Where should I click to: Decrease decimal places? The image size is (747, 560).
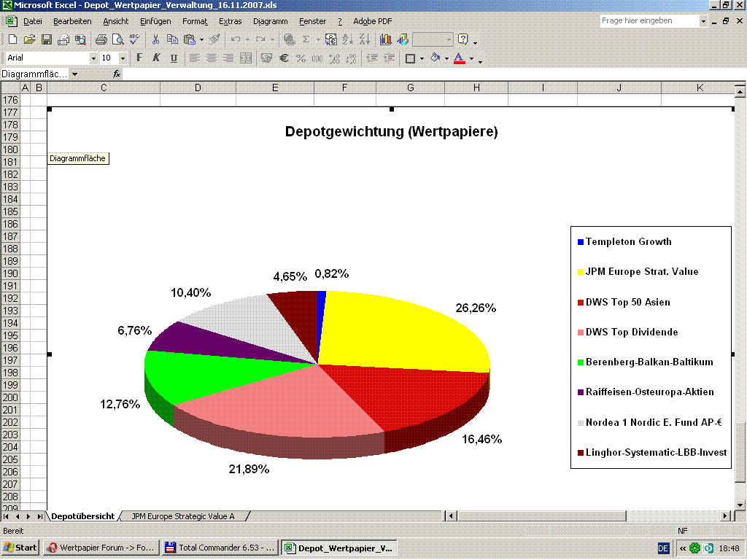pyautogui.click(x=351, y=58)
